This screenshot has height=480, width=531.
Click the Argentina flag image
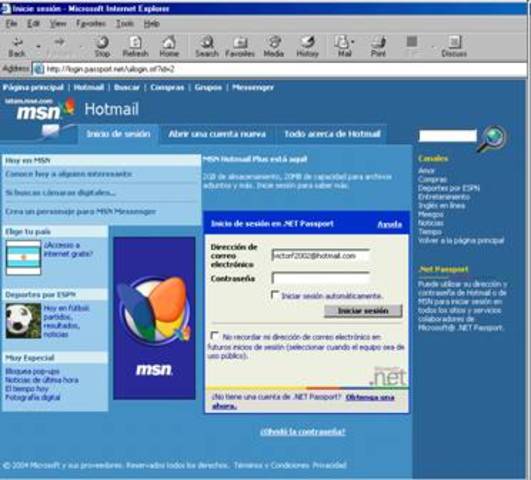tap(23, 258)
